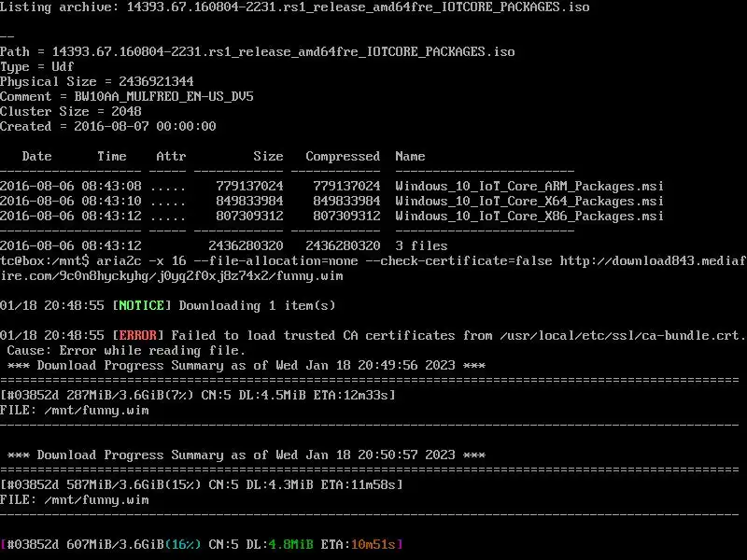Click the 'Cluster Size = 2048' line
Screen dimensions: 747x560
tap(71, 111)
